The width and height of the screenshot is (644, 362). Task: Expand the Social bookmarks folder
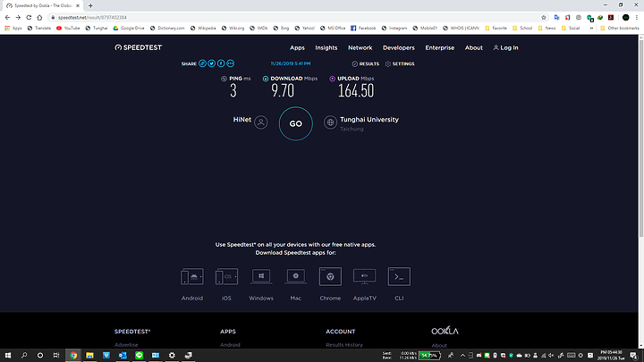pos(571,29)
